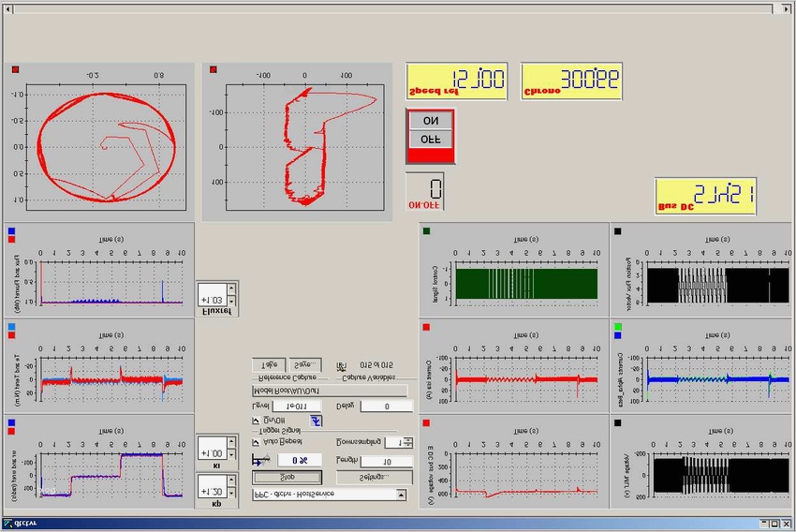The image size is (796, 532).
Task: Click the Take reference capture button
Action: (x=268, y=364)
